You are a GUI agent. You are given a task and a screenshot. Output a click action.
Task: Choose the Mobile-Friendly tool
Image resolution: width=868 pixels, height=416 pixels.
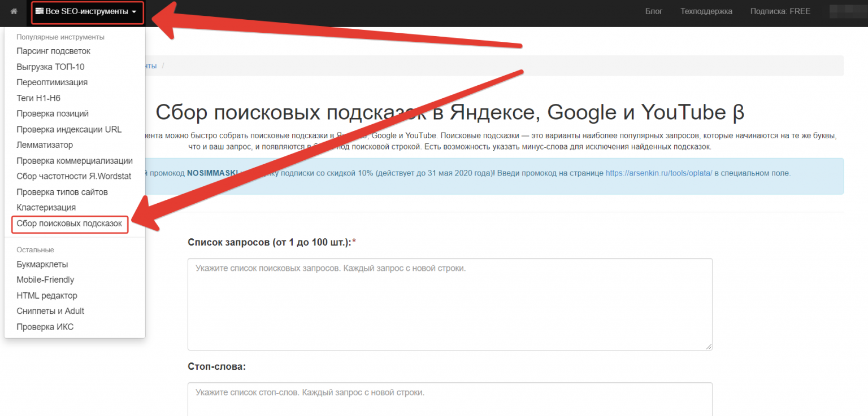45,280
